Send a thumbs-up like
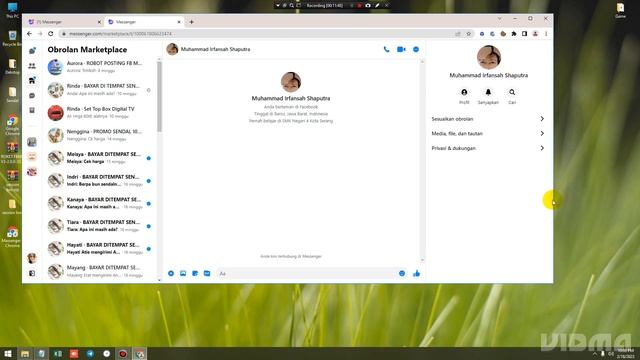Image resolution: width=640 pixels, height=360 pixels. [416, 273]
